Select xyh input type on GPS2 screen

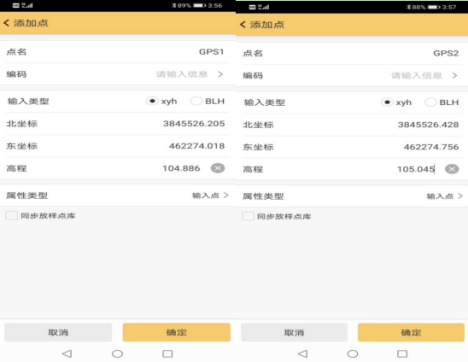tap(387, 102)
